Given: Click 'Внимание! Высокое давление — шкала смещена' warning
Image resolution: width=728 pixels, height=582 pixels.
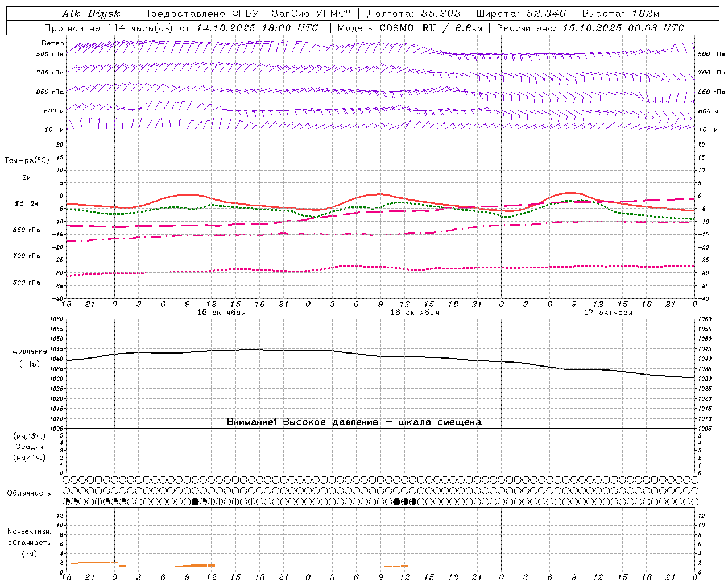Looking at the screenshot, I should [354, 422].
